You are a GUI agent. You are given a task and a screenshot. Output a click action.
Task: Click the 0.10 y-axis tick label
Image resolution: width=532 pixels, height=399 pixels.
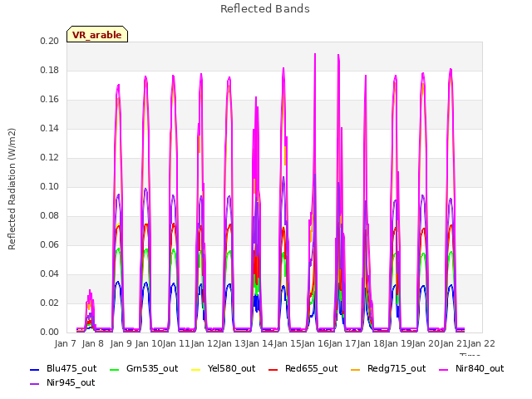(50, 186)
